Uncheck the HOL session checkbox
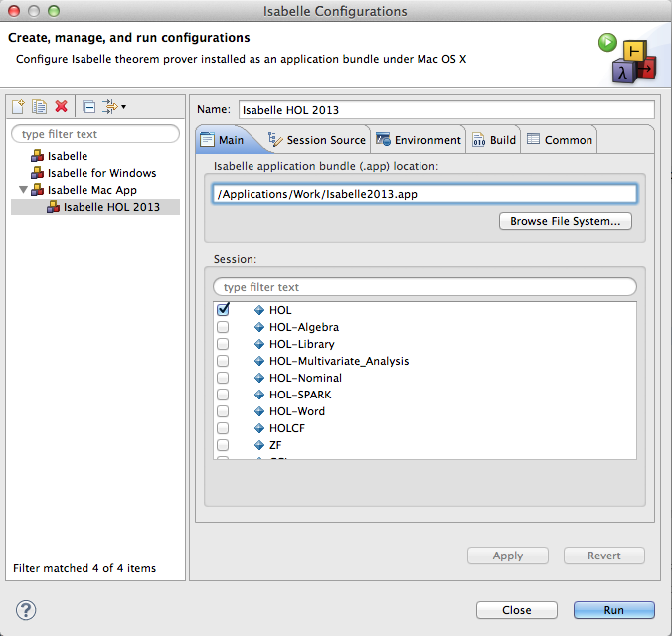672x636 pixels. (223, 309)
